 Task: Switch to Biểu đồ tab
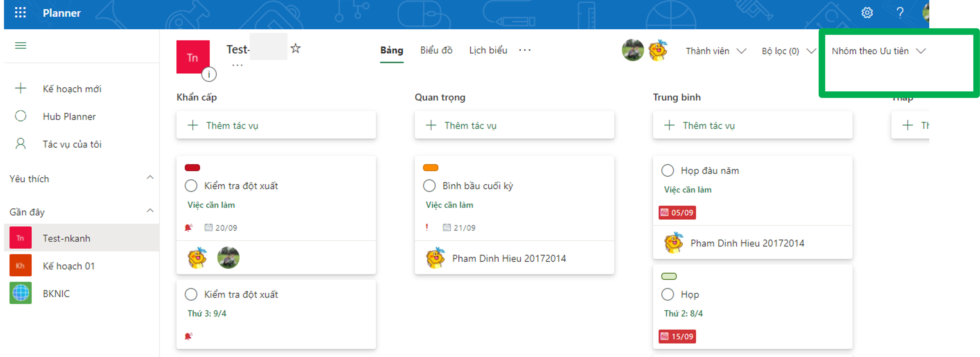(x=436, y=50)
